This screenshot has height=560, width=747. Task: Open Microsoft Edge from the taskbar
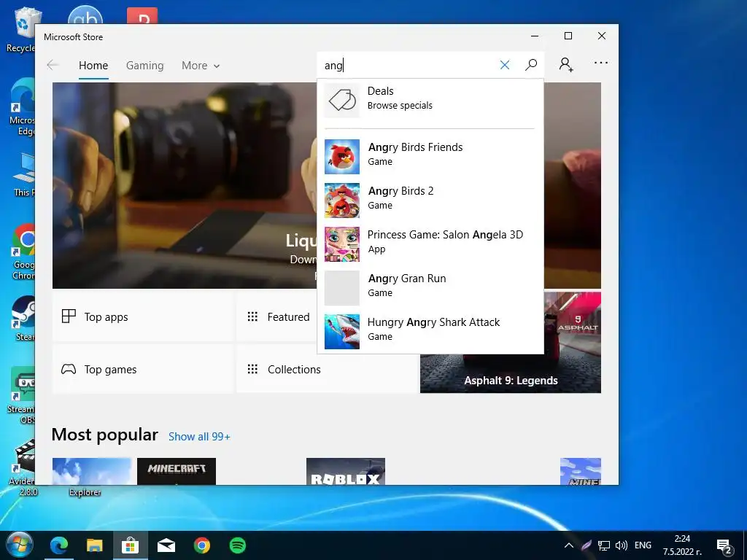(x=59, y=545)
